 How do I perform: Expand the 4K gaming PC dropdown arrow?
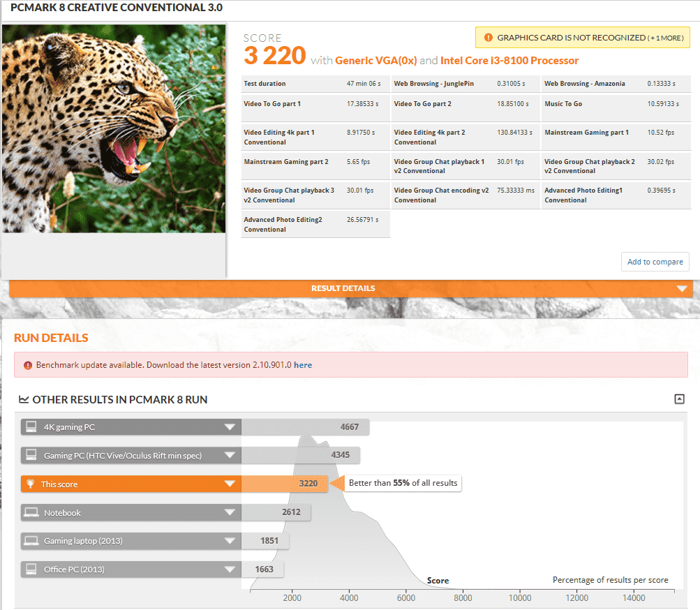click(x=229, y=427)
